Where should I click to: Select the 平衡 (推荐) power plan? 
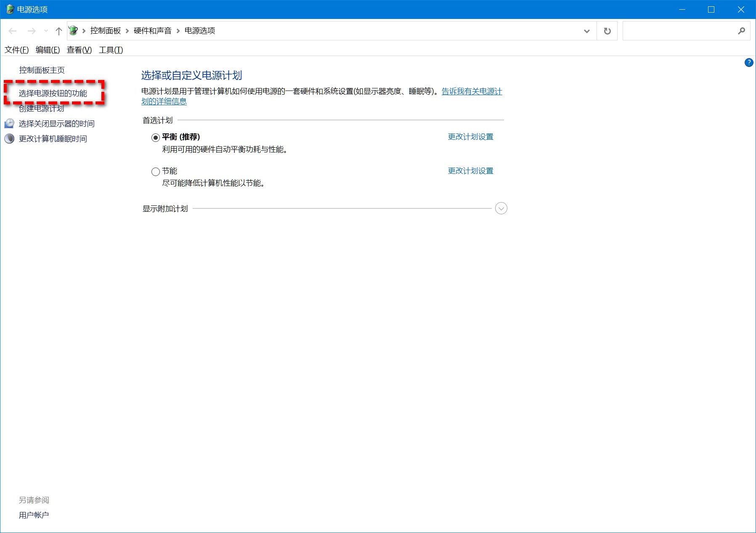click(155, 137)
